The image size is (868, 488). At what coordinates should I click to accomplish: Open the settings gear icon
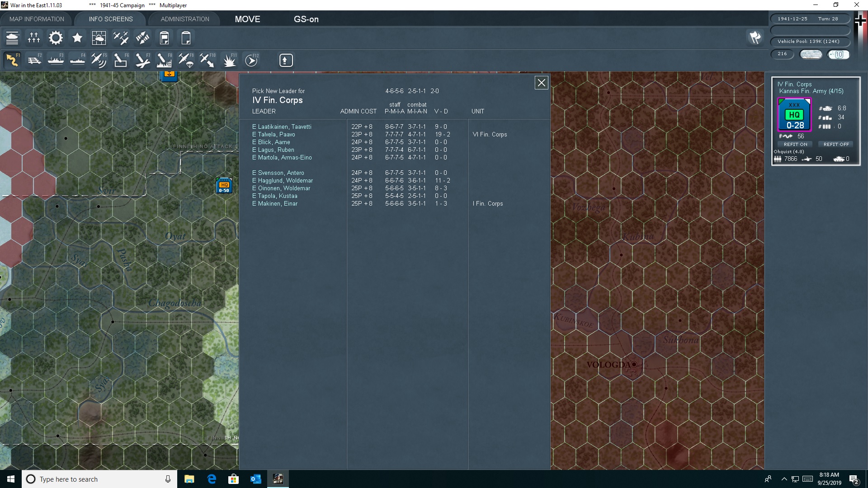[x=56, y=38]
